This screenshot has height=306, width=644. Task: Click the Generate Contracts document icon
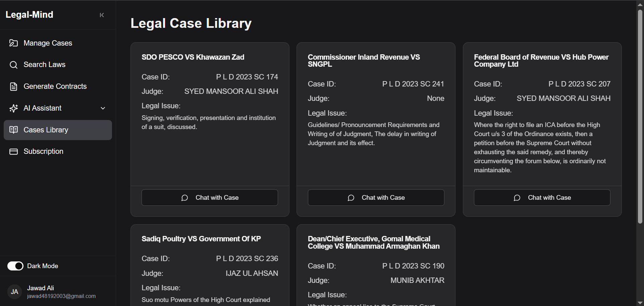pos(13,86)
